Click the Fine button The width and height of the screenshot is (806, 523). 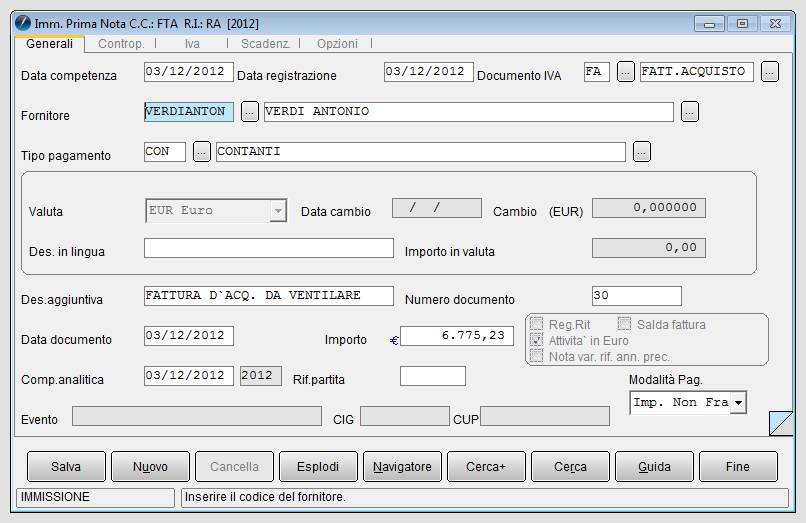tap(738, 466)
